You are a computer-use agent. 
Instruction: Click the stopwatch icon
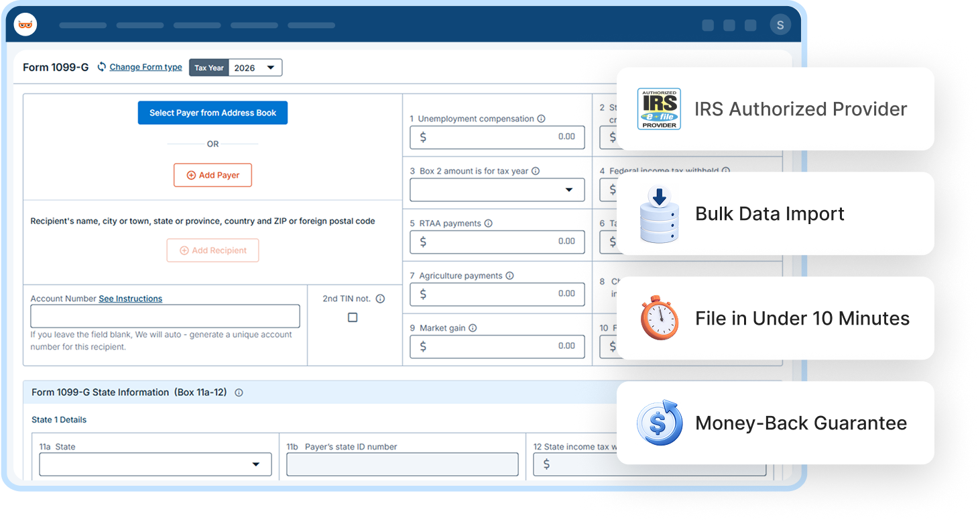coord(659,317)
